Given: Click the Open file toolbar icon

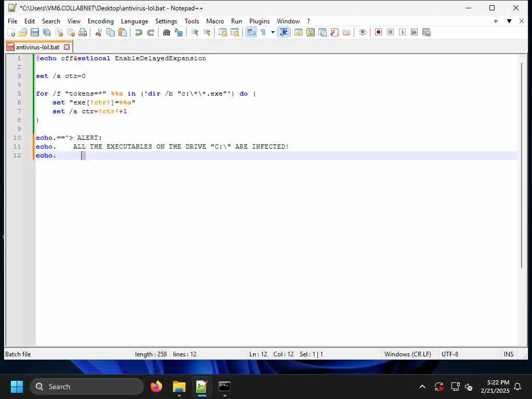Looking at the screenshot, I should click(23, 33).
